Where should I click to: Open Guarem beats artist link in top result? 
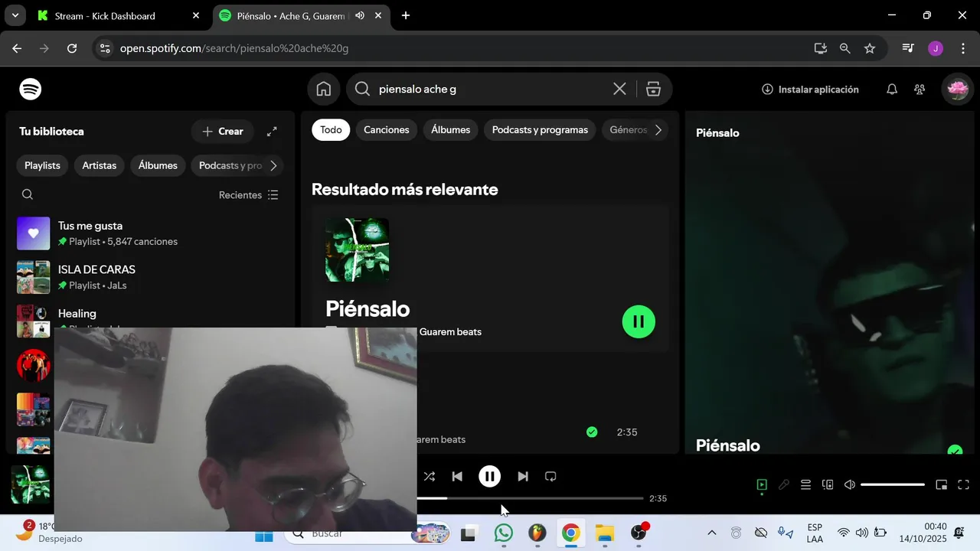pyautogui.click(x=450, y=332)
